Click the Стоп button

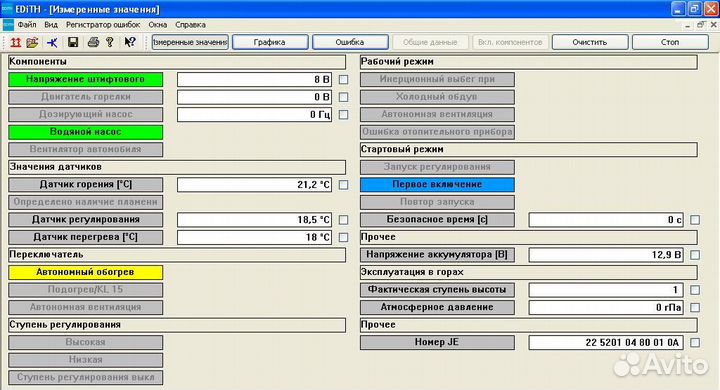670,42
